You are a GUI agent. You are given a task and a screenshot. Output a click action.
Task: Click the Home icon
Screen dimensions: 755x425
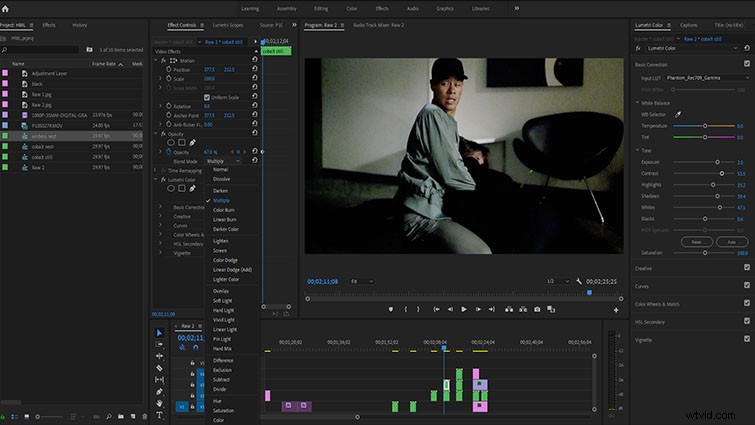click(5, 9)
